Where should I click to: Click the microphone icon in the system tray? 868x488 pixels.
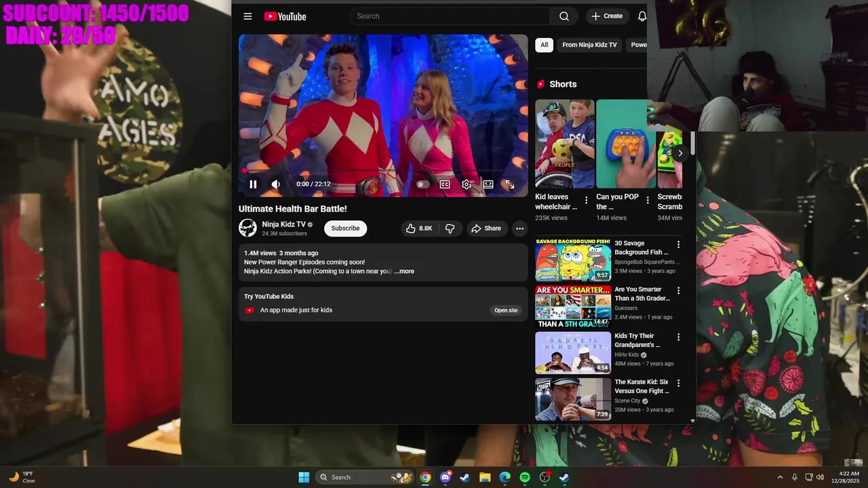[x=795, y=477]
